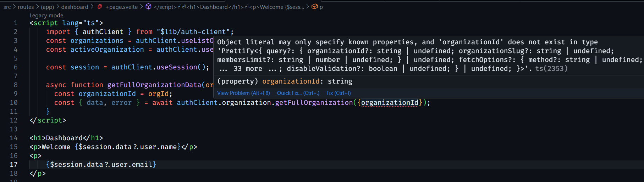Click the '+page.svelte' breadcrumb file
This screenshot has width=644, height=182.
coord(121,7)
